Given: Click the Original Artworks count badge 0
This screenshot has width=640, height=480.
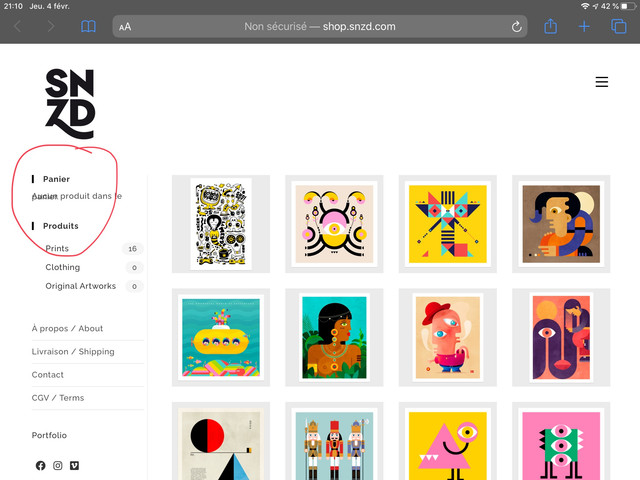Looking at the screenshot, I should (x=134, y=286).
